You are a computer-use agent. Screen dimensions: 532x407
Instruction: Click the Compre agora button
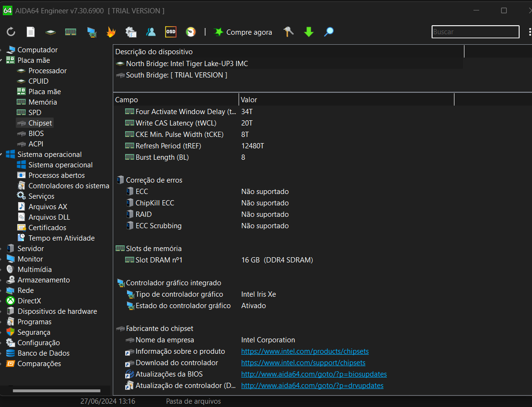pyautogui.click(x=243, y=32)
